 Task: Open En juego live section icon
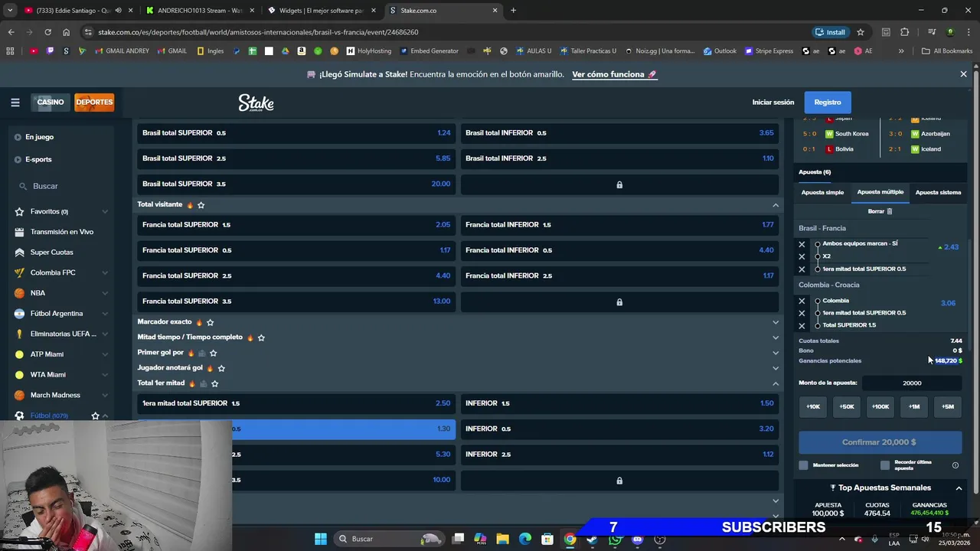(x=18, y=137)
